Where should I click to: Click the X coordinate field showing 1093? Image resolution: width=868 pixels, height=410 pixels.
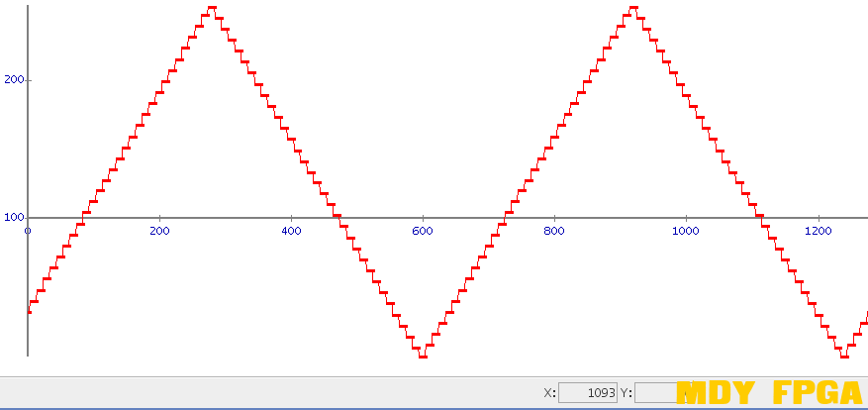click(588, 393)
